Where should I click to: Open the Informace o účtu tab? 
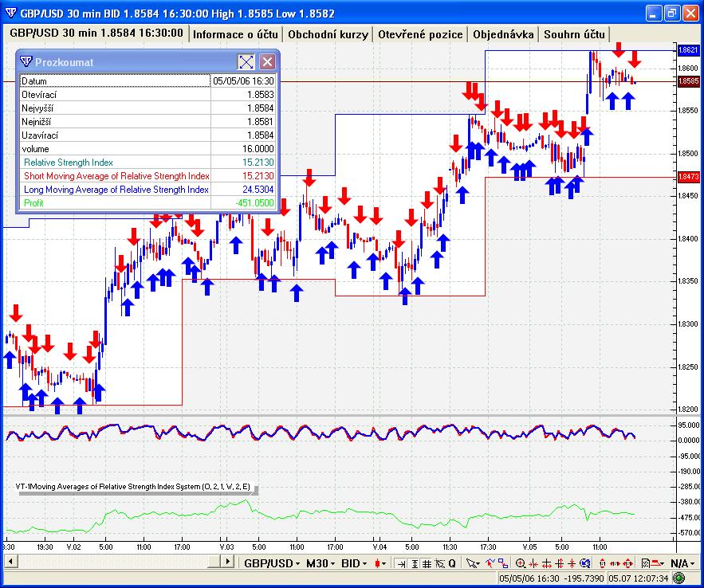point(235,34)
